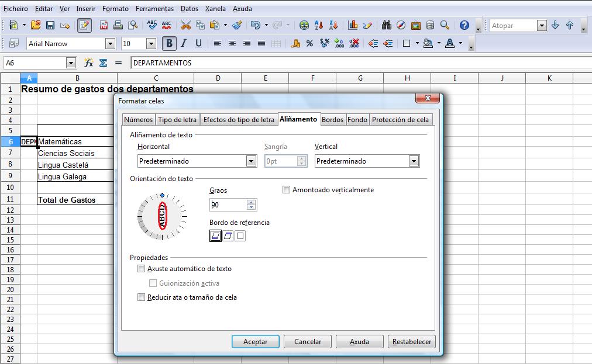The width and height of the screenshot is (592, 364).
Task: Click the Italic formatting icon
Action: pyautogui.click(x=184, y=44)
